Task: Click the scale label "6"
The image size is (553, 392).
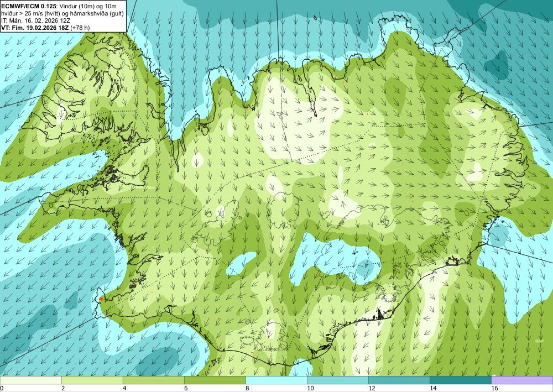Action: pos(186,389)
